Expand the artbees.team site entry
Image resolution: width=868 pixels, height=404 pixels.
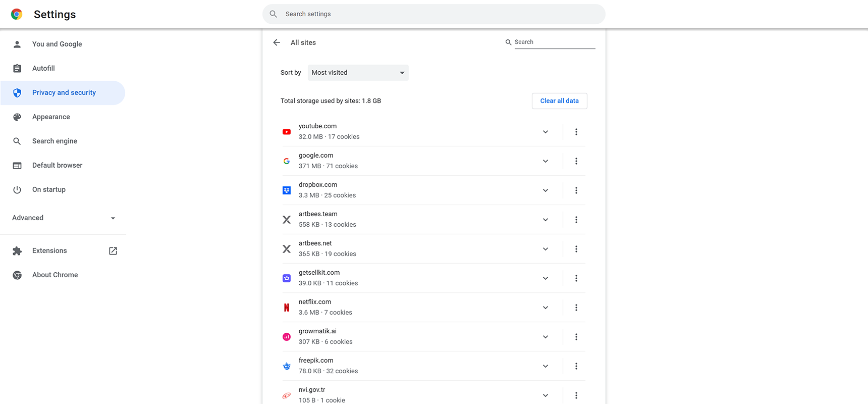[x=546, y=220]
